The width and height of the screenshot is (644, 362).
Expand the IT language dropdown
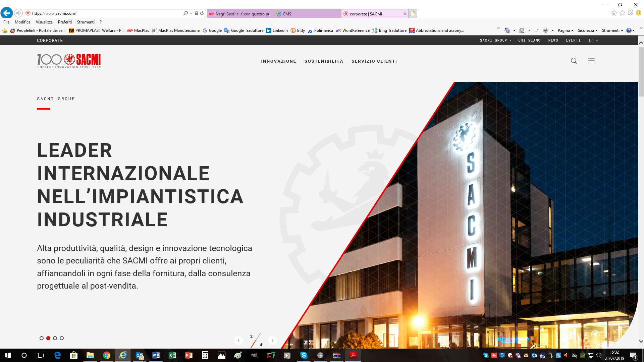point(593,40)
